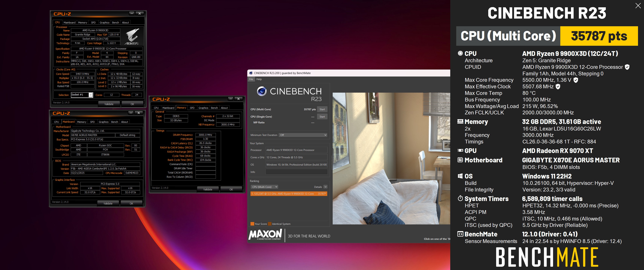Screen dimensions: 644x270
Task: Click the verified shield beside CPUID value
Action: (x=627, y=67)
